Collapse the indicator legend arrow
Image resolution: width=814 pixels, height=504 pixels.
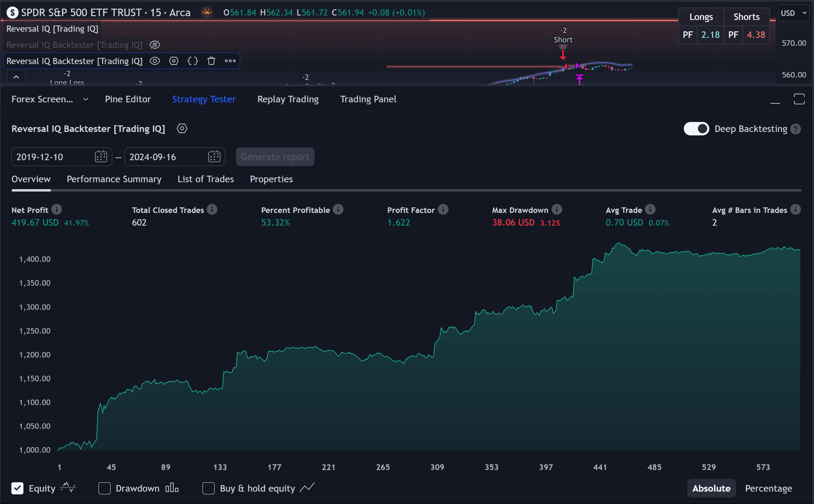click(16, 77)
